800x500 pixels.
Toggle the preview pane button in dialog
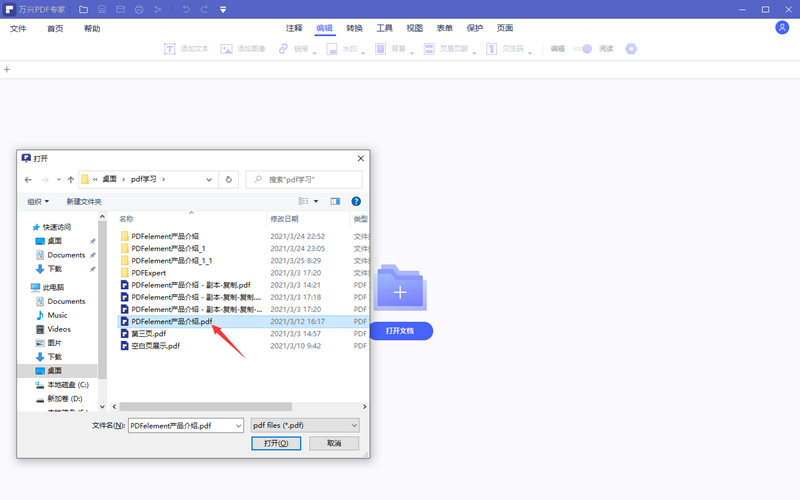[335, 201]
